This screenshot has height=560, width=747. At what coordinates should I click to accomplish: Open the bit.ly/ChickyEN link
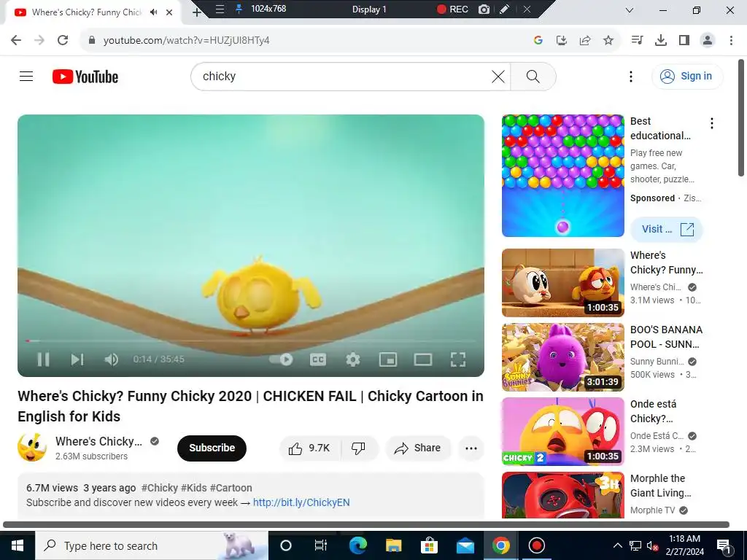[301, 502]
